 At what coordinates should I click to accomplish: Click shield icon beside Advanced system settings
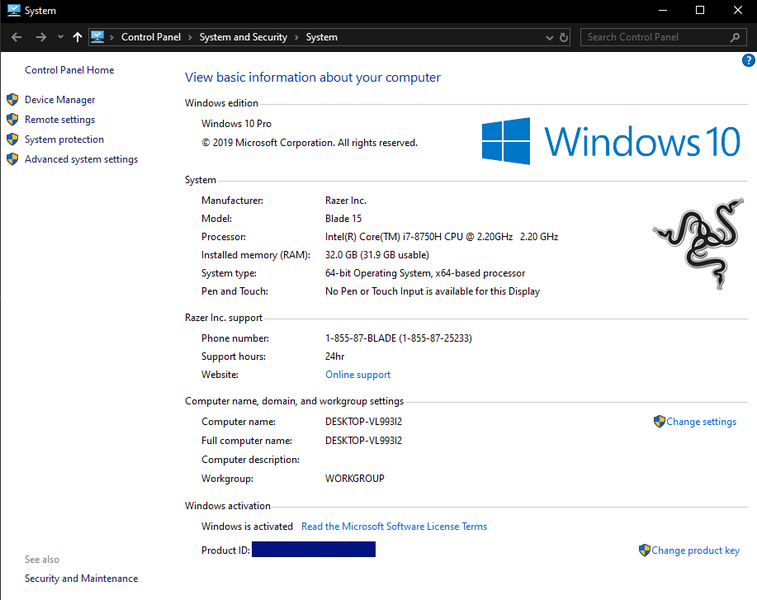point(13,159)
